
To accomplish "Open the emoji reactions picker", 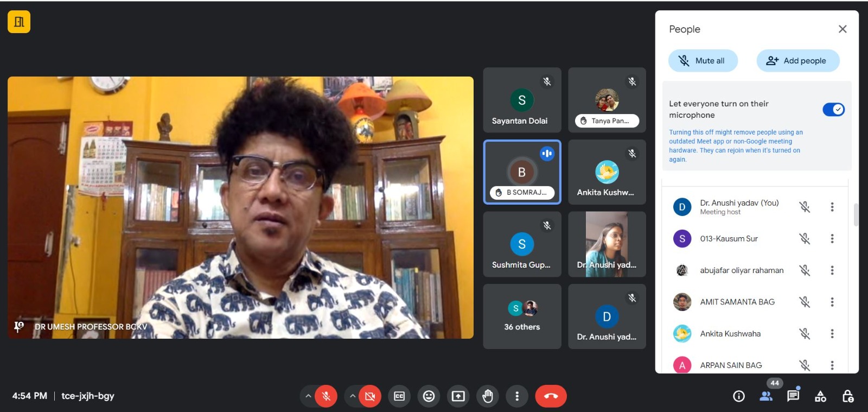I will pyautogui.click(x=429, y=396).
